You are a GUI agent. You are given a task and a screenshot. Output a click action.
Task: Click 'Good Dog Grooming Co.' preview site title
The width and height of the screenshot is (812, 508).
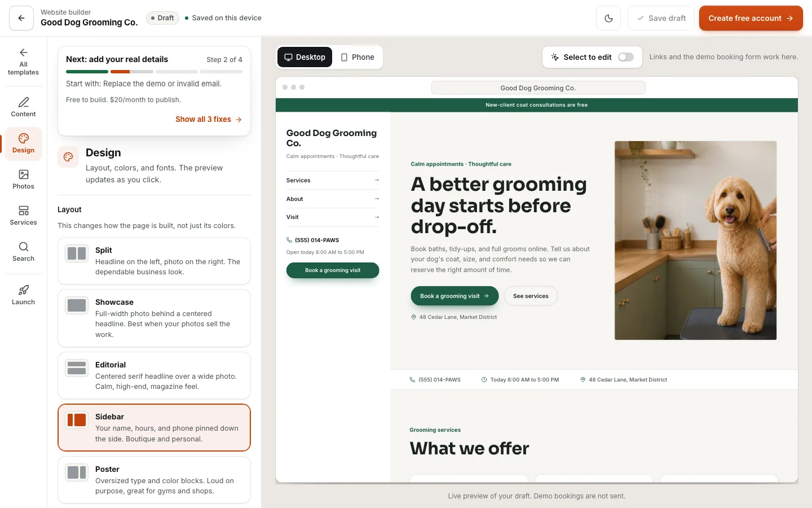(332, 138)
